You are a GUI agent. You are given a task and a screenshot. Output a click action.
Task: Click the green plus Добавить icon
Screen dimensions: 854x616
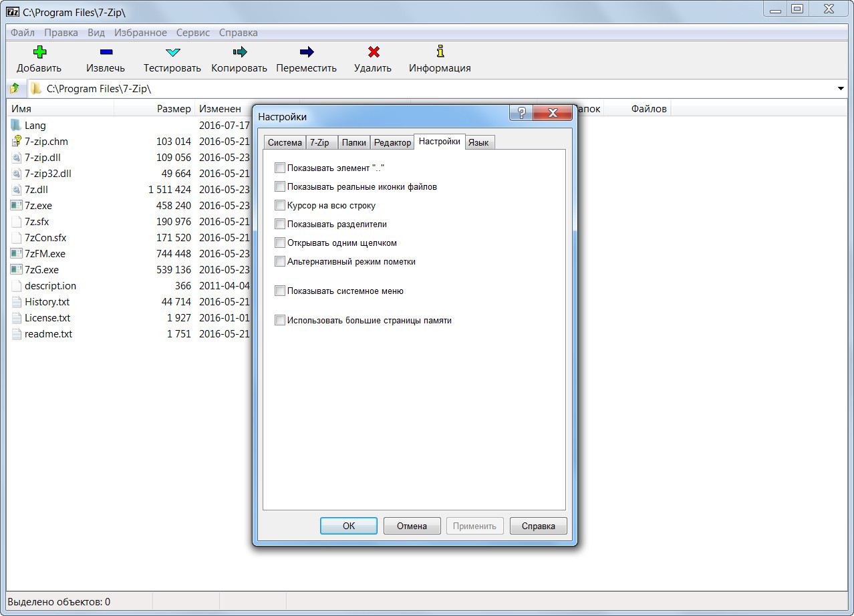(39, 51)
